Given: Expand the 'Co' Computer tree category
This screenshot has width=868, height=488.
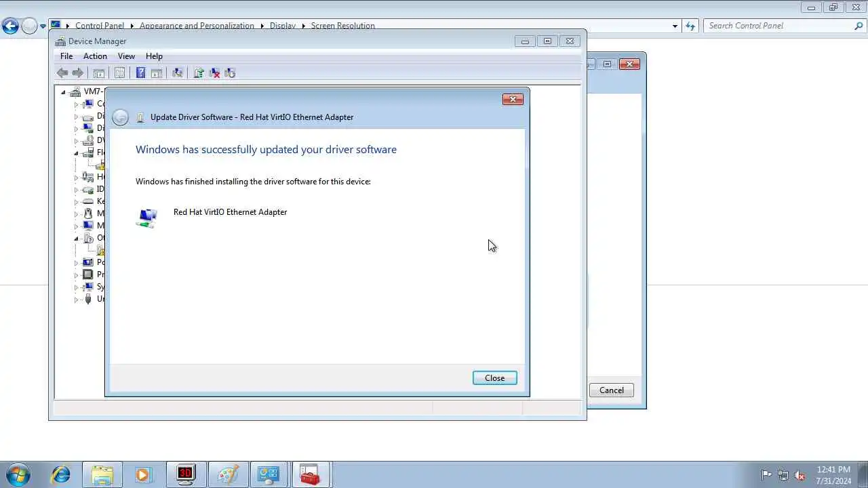Looking at the screenshot, I should click(76, 104).
